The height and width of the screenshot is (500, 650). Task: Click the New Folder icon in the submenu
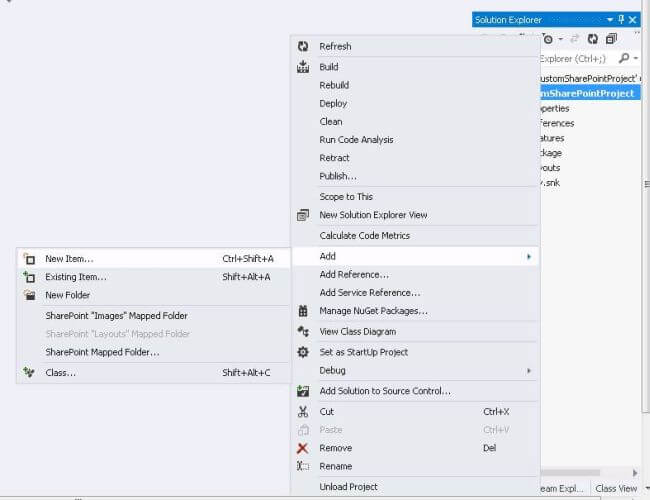[28, 295]
